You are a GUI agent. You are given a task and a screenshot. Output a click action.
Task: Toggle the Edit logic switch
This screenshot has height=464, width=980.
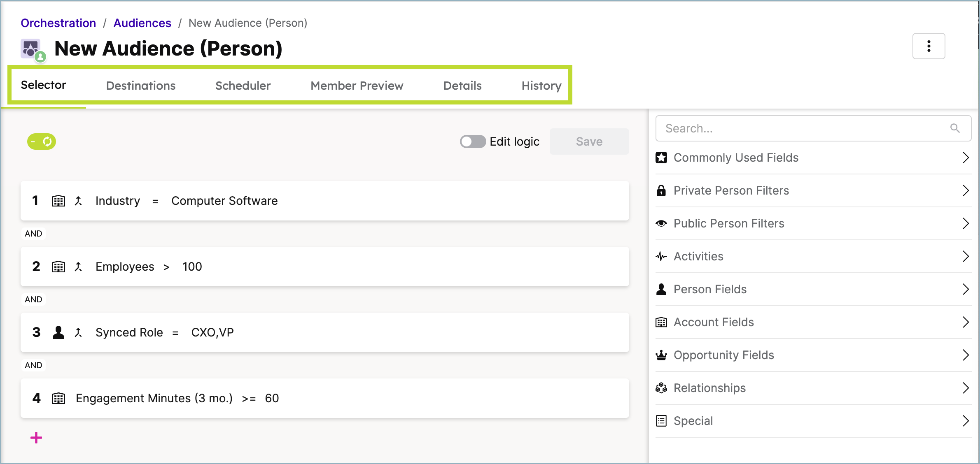pos(473,142)
